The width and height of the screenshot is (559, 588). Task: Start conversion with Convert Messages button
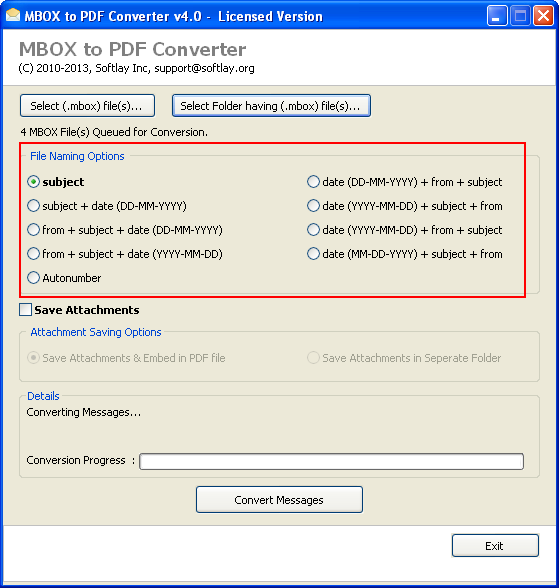[x=279, y=500]
